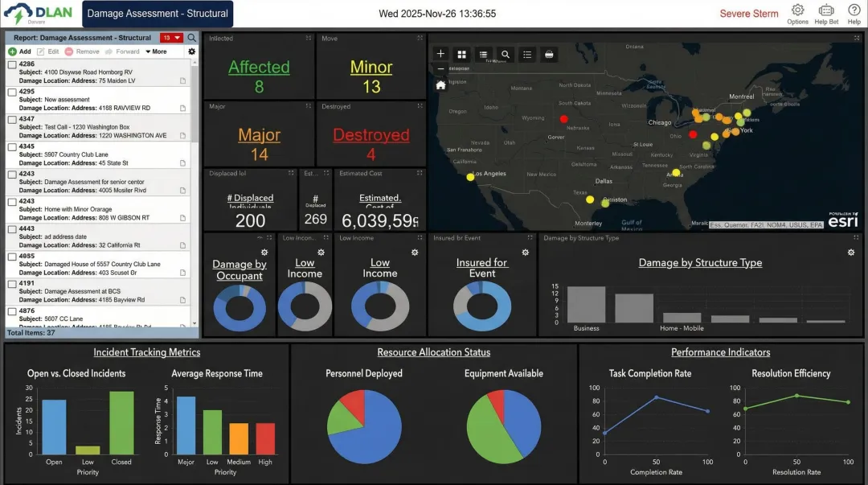Select checkbox for record 4347

pos(12,119)
